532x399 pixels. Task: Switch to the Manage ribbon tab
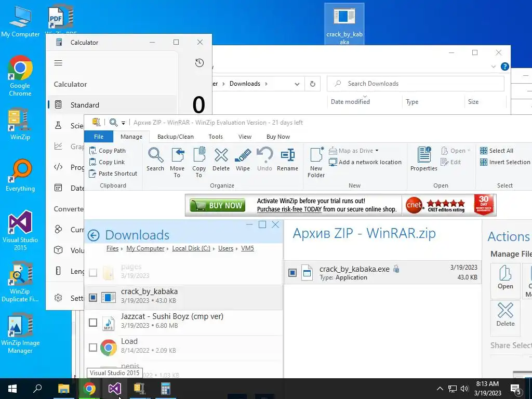tap(131, 137)
